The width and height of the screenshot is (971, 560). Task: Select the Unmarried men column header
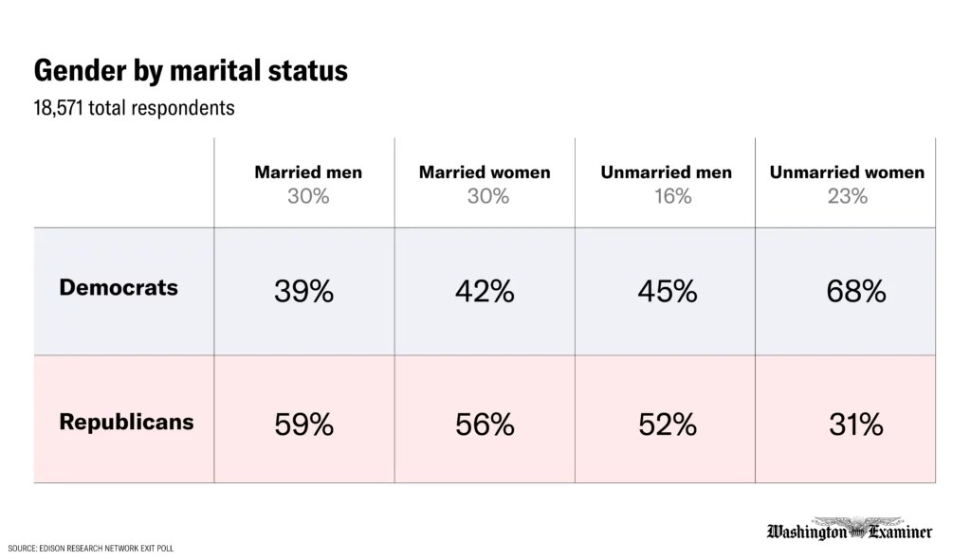[x=666, y=172]
